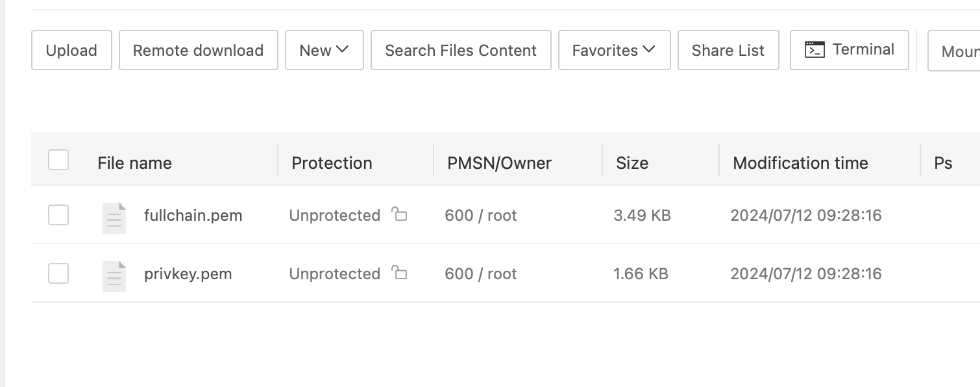
Task: Open Search Files Content
Action: pos(461,51)
